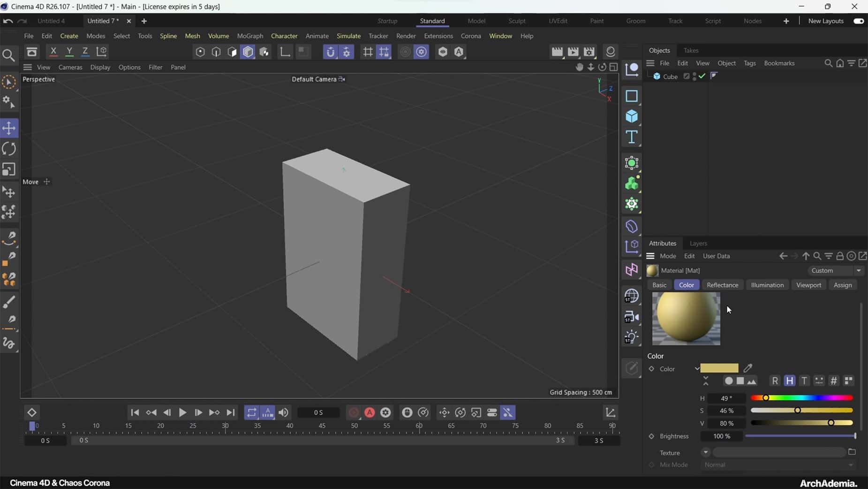Switch to the Sculpt layout
This screenshot has width=868, height=489.
[517, 21]
